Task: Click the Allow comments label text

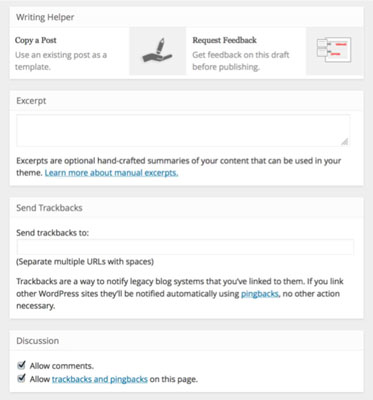Action: point(62,366)
